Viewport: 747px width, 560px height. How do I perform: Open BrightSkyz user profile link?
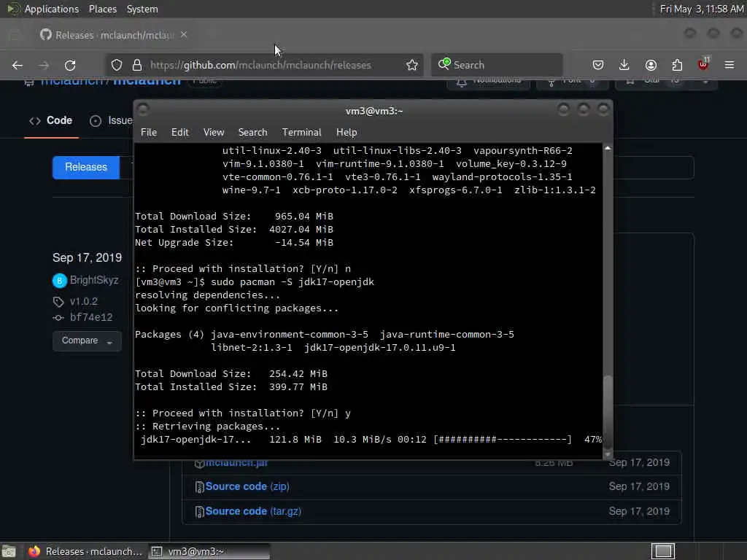[x=94, y=280]
